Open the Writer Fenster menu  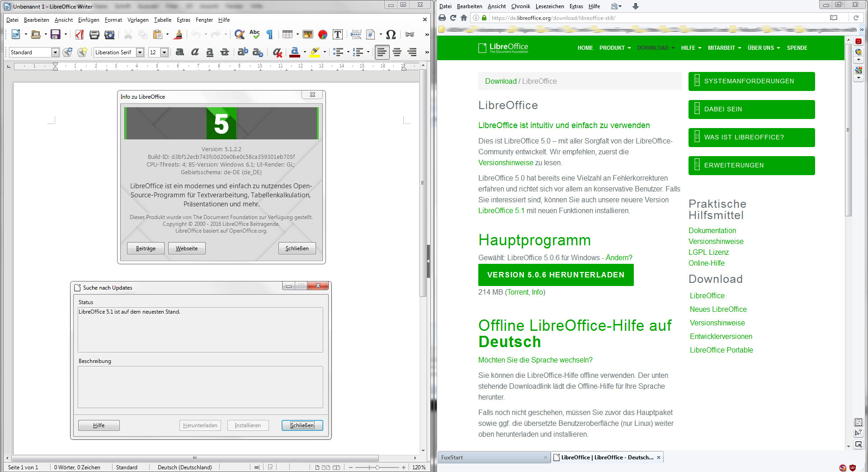(204, 20)
